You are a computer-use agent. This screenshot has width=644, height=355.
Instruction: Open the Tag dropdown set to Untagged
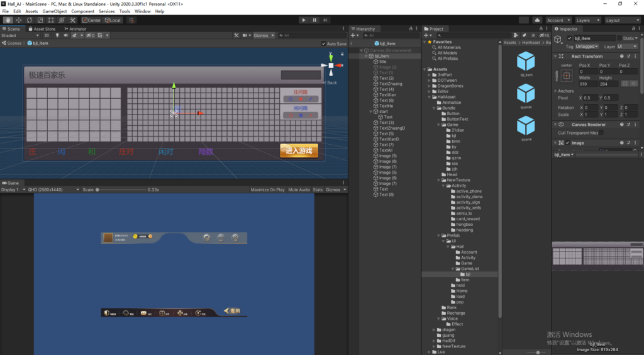pyautogui.click(x=587, y=47)
